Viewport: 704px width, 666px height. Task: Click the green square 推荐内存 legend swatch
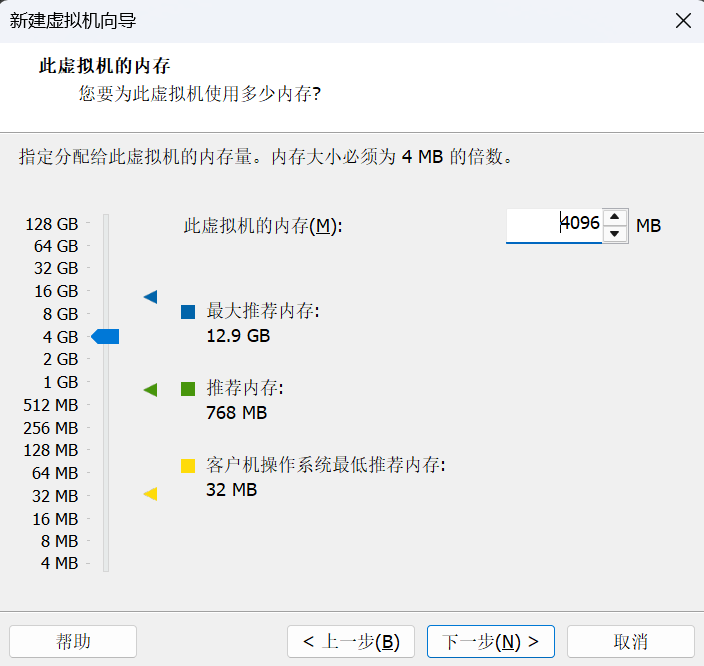188,389
